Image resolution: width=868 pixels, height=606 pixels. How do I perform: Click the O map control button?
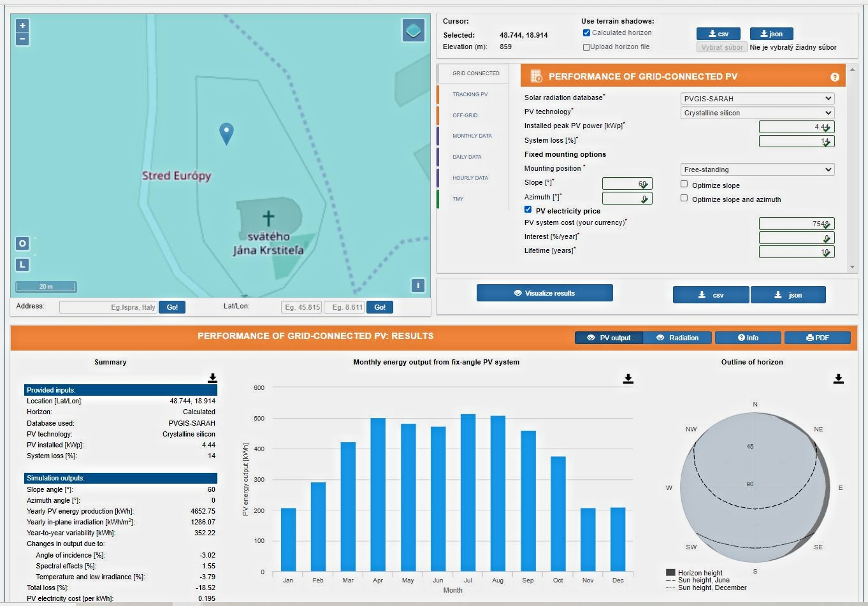[x=22, y=243]
